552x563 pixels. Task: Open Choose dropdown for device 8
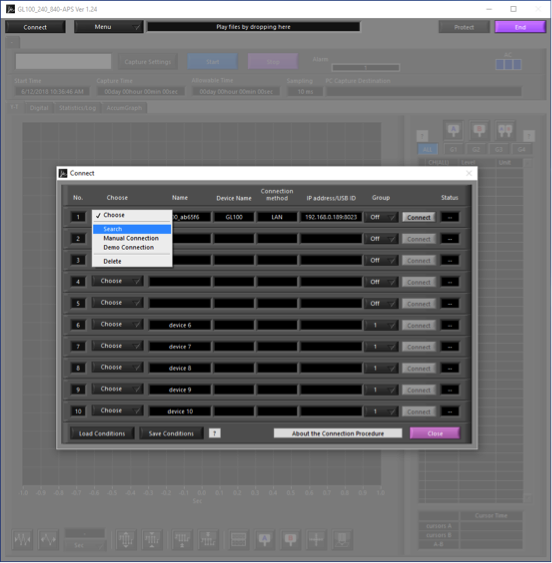pyautogui.click(x=117, y=367)
